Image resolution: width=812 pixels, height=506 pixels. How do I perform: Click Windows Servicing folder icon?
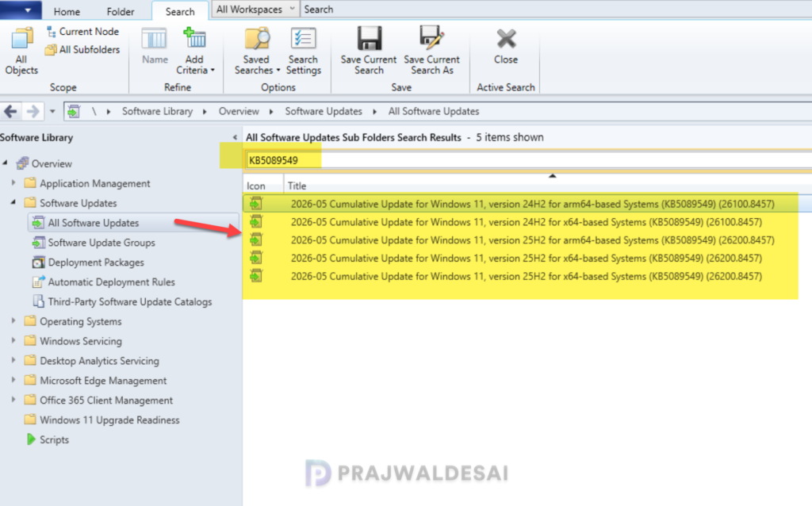tap(31, 341)
